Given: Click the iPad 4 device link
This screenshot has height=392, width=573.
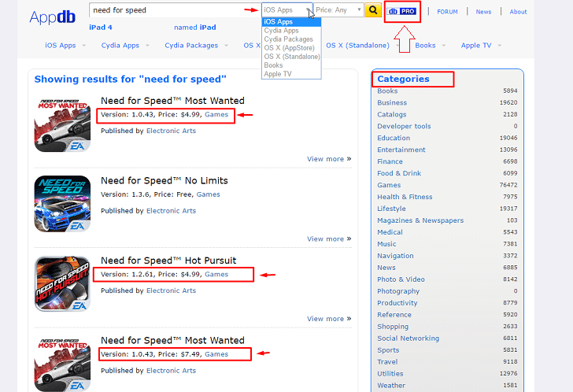Looking at the screenshot, I should 101,28.
